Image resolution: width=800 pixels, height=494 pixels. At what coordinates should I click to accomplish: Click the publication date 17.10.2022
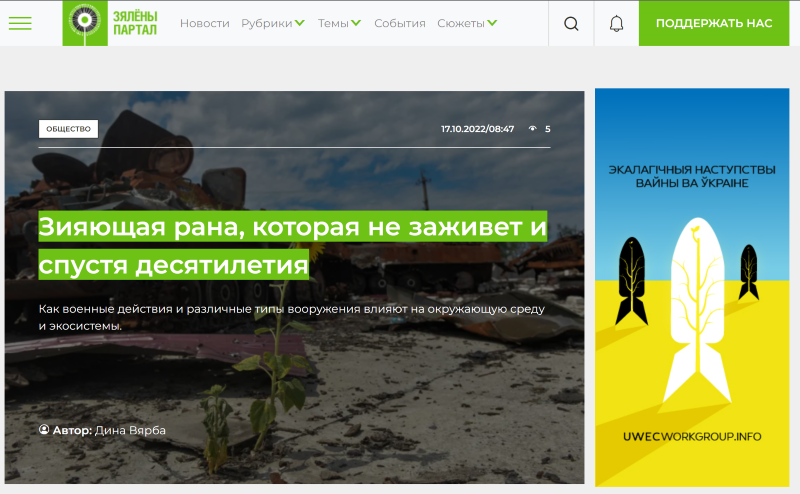[477, 129]
